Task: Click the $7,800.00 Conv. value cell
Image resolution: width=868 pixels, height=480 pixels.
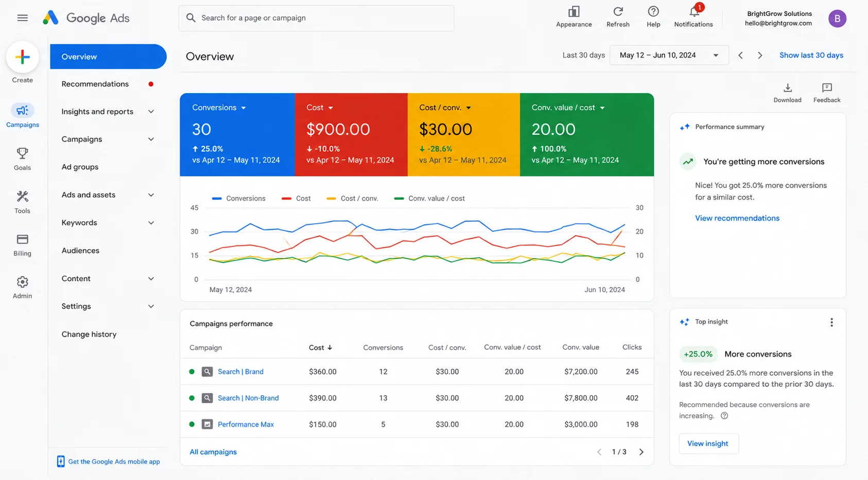Action: tap(581, 398)
